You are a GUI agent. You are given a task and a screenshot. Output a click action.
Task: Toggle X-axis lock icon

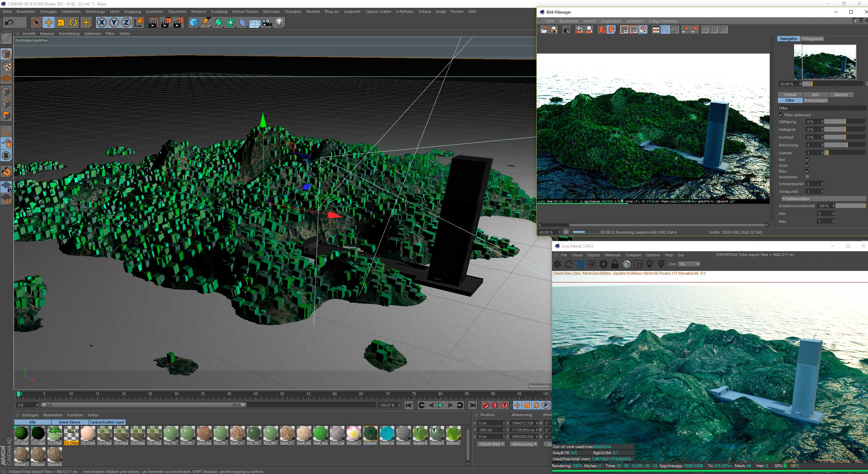tap(101, 23)
